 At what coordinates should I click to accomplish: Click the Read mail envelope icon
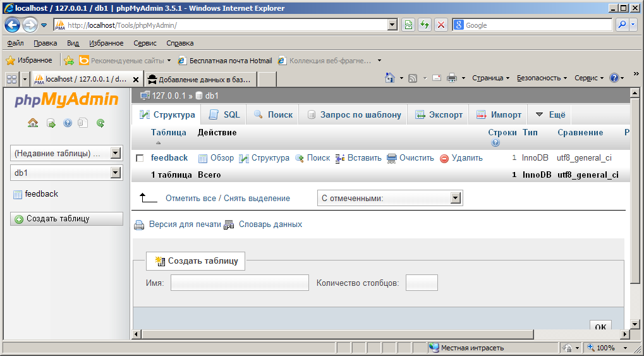(437, 78)
